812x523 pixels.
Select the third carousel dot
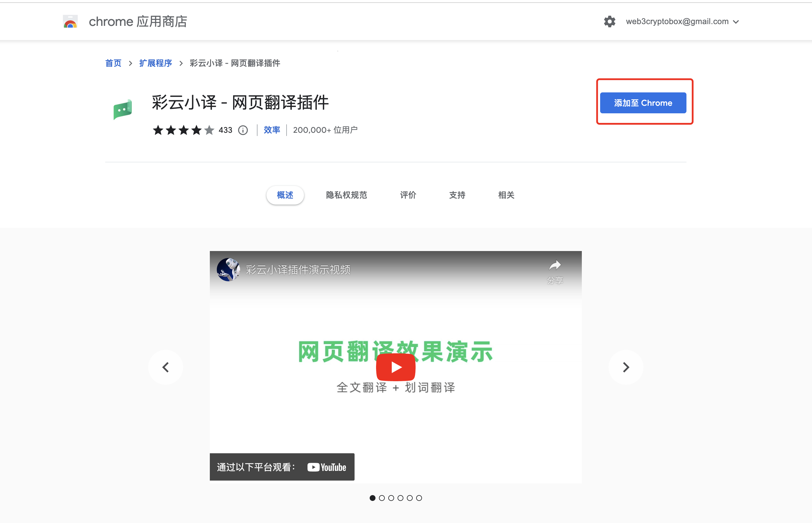(391, 498)
